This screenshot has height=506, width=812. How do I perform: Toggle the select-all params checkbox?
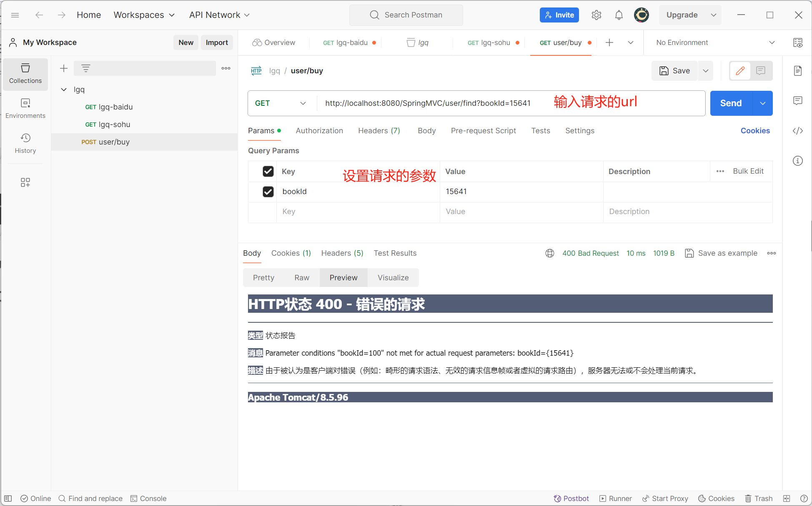coord(268,171)
